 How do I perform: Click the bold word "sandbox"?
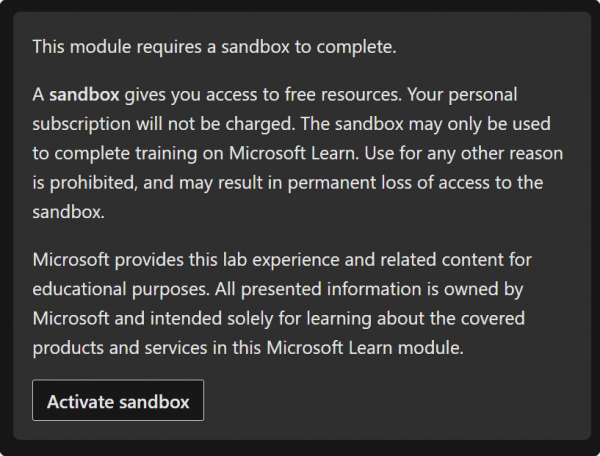(x=84, y=96)
